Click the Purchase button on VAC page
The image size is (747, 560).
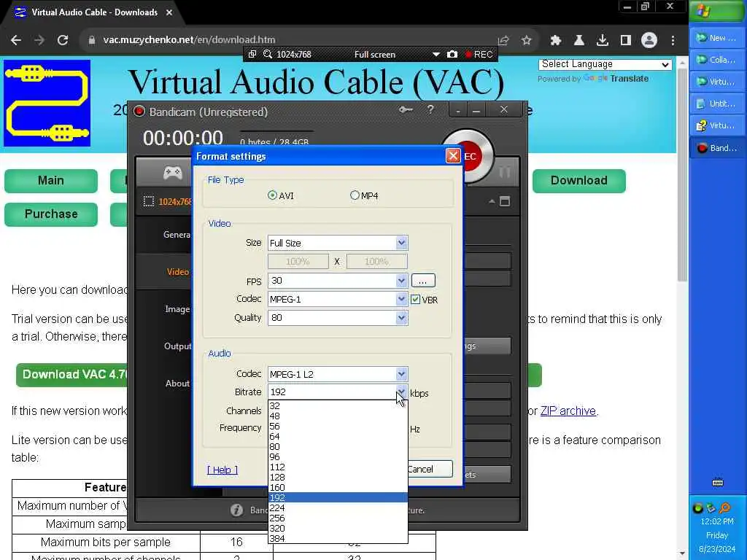(51, 214)
